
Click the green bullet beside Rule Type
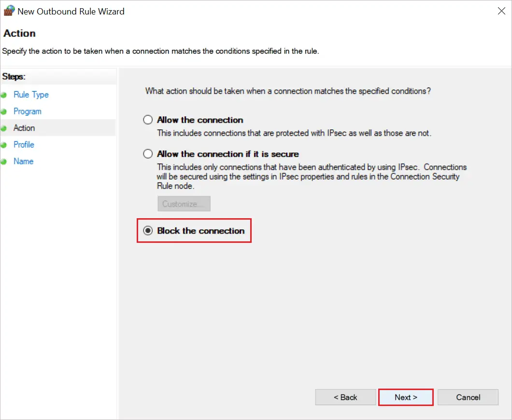coord(4,95)
